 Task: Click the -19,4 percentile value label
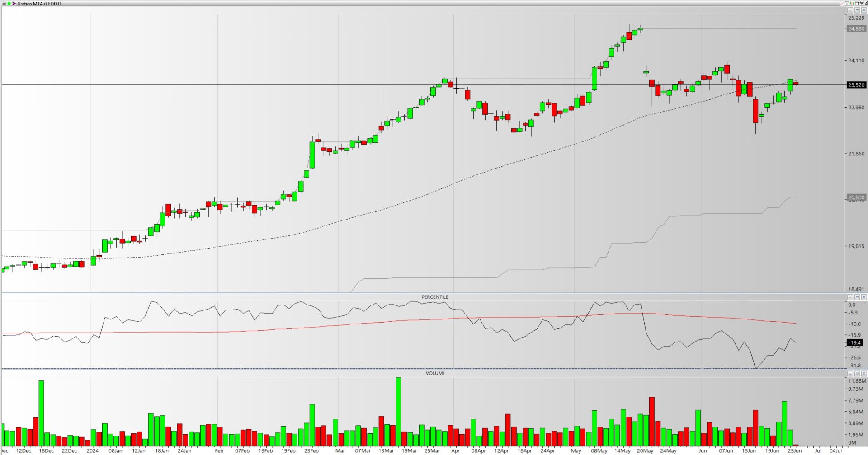(854, 343)
